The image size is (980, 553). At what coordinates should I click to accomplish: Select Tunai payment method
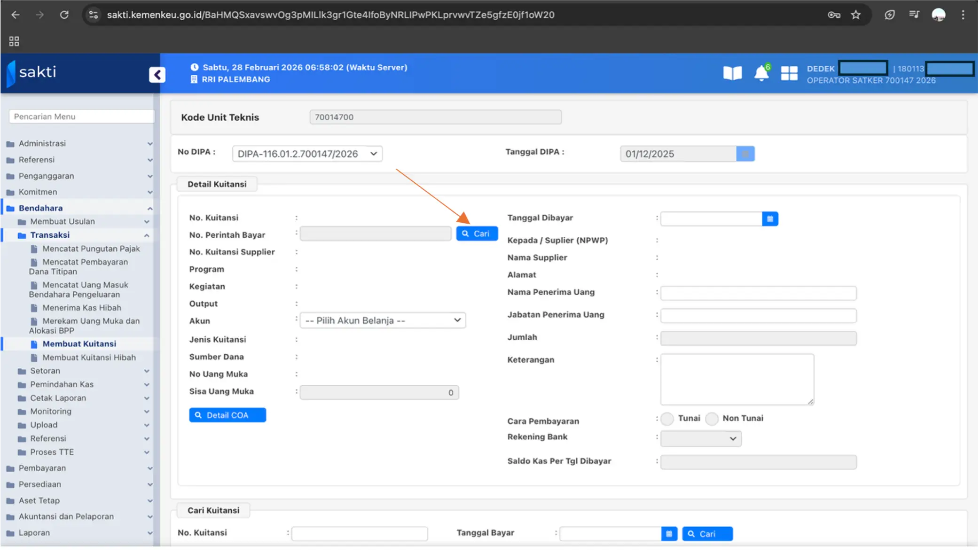667,418
